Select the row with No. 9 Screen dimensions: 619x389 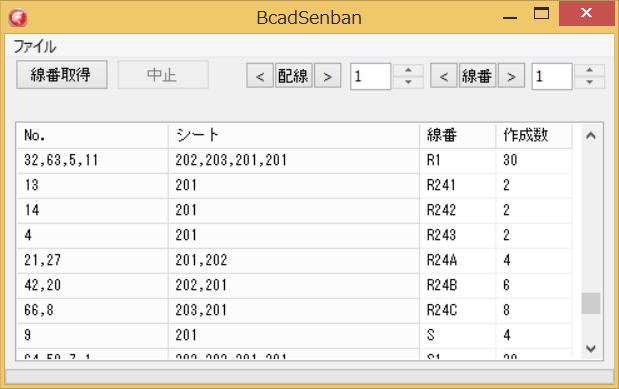(294, 336)
